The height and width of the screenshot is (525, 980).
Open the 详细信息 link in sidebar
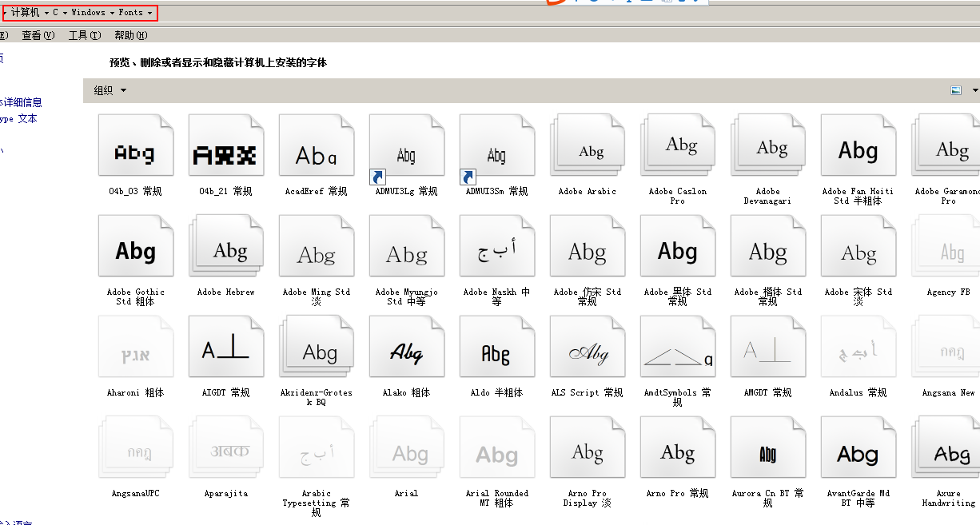click(x=21, y=102)
